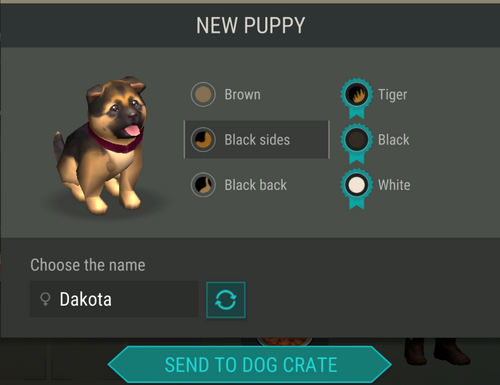Click the Send to Dog Crate button
This screenshot has width=500, height=385.
point(250,364)
